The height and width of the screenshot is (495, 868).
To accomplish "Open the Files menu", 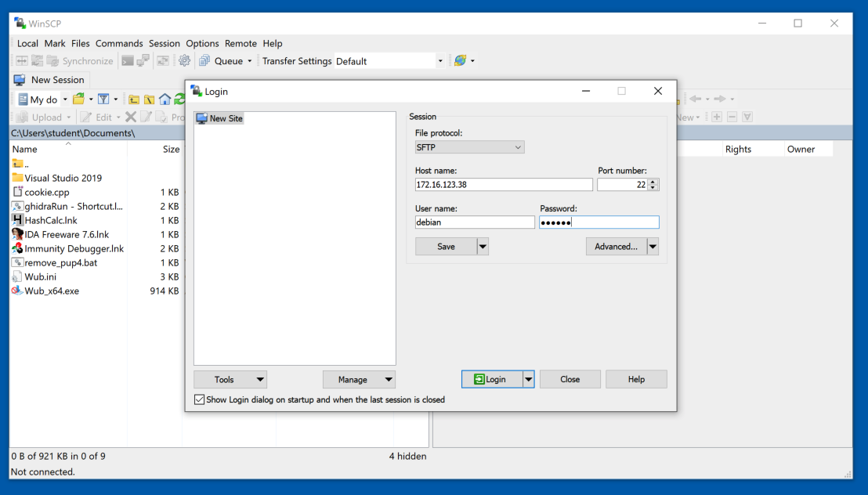I will 80,43.
